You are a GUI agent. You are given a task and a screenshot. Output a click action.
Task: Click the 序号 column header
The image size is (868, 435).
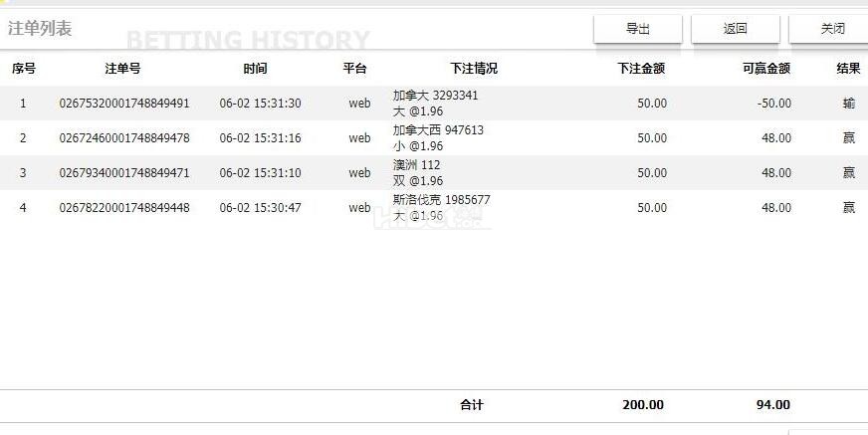[23, 69]
